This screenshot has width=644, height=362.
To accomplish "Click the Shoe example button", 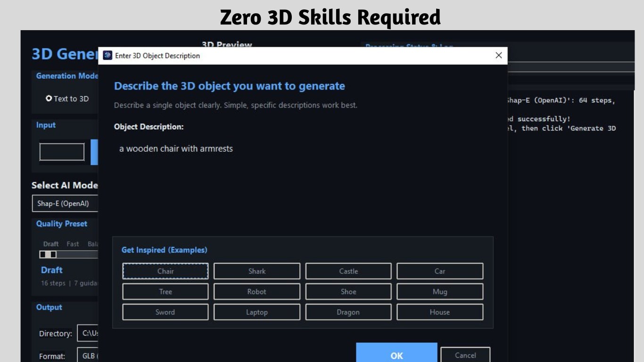I will (x=348, y=292).
